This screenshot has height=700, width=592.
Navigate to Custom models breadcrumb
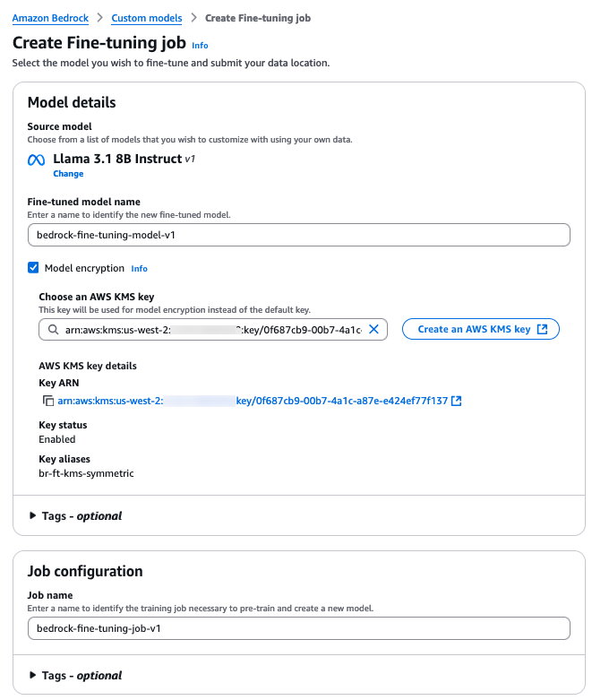[147, 18]
